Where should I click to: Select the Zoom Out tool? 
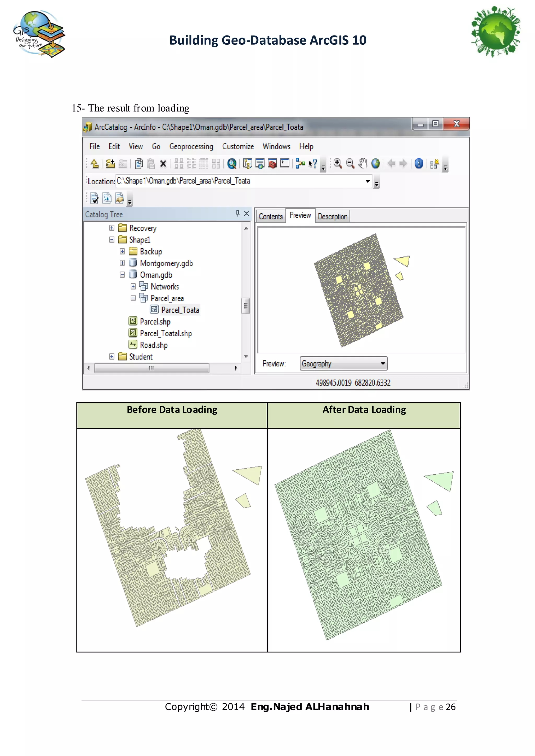tap(350, 163)
